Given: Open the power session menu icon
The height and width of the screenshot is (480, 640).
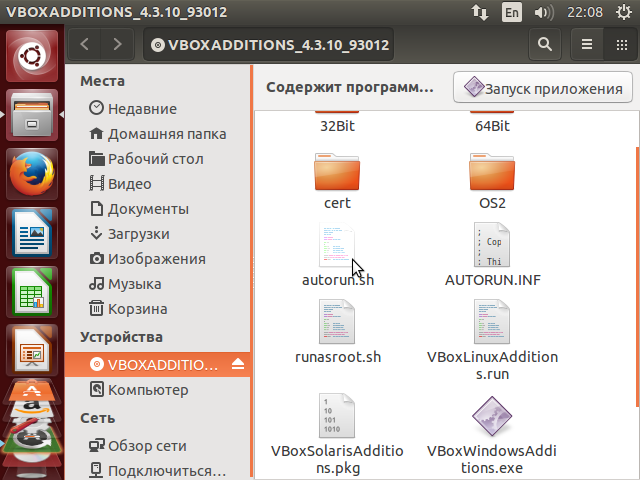Looking at the screenshot, I should pyautogui.click(x=624, y=12).
